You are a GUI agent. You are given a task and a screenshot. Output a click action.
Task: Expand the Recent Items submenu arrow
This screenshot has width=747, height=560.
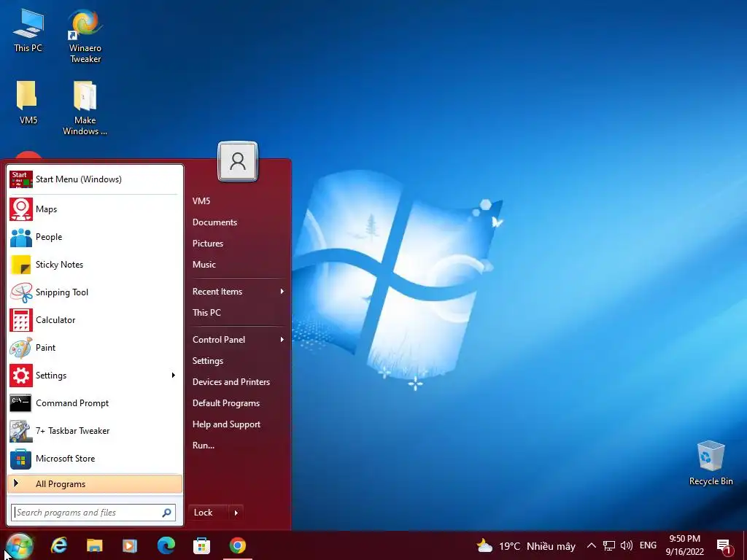(282, 292)
